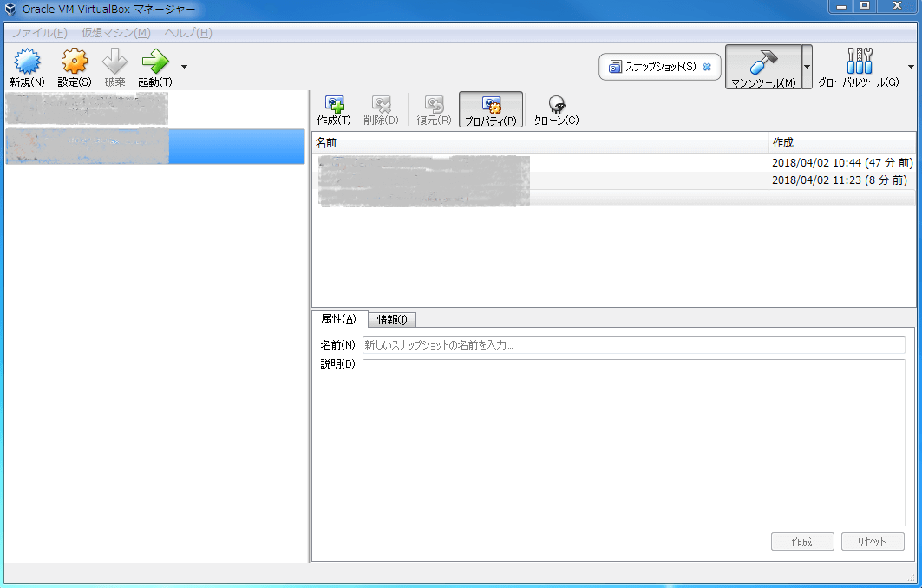This screenshot has height=588, width=922.
Task: Open the dropdown arrow next to マシンツール(M)
Action: 808,67
